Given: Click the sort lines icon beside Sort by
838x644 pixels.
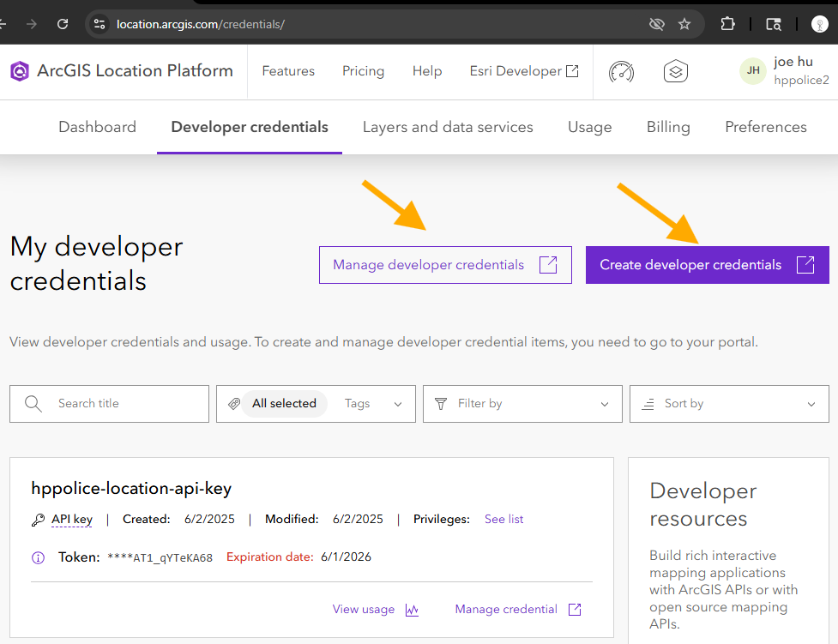Looking at the screenshot, I should click(648, 404).
